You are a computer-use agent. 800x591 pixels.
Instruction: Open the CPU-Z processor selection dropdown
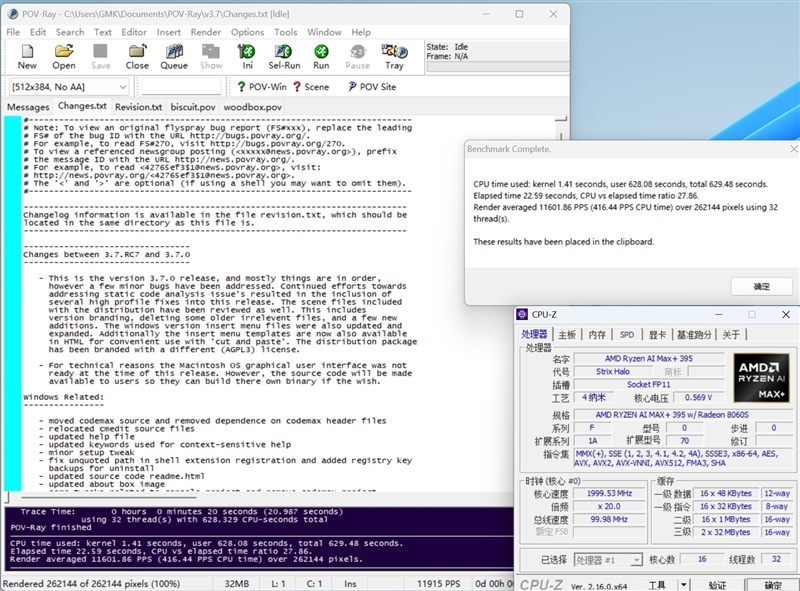(608, 560)
